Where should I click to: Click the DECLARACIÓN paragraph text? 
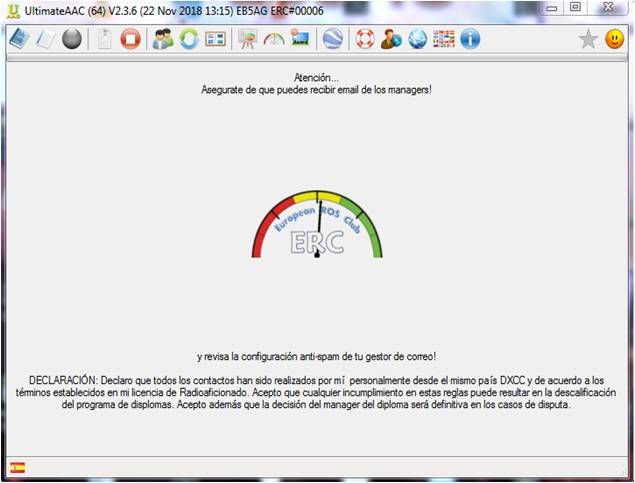tap(316, 392)
